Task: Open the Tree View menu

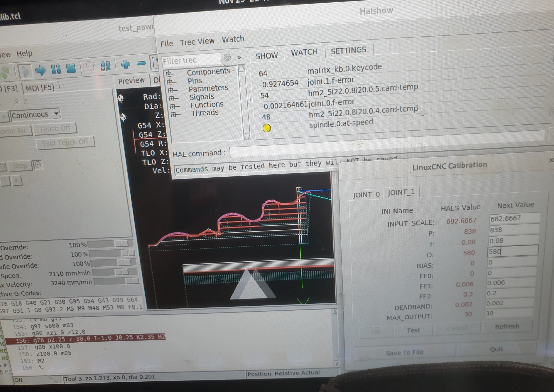Action: [197, 42]
